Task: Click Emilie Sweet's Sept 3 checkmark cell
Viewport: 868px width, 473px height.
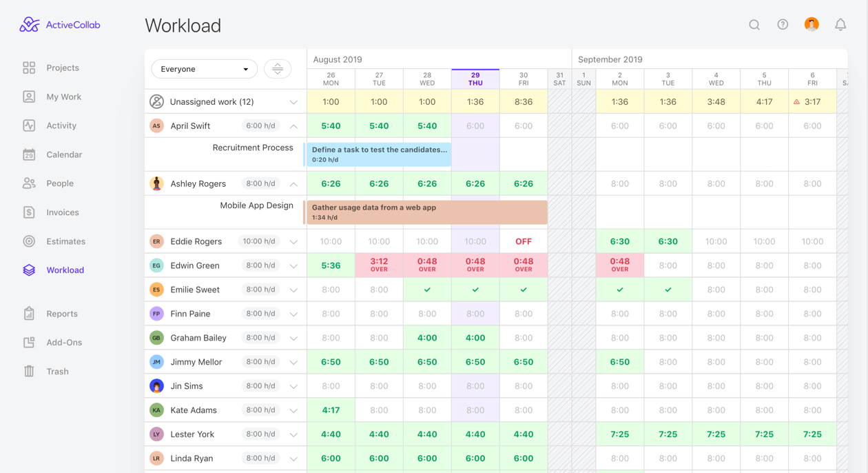Action: click(668, 290)
